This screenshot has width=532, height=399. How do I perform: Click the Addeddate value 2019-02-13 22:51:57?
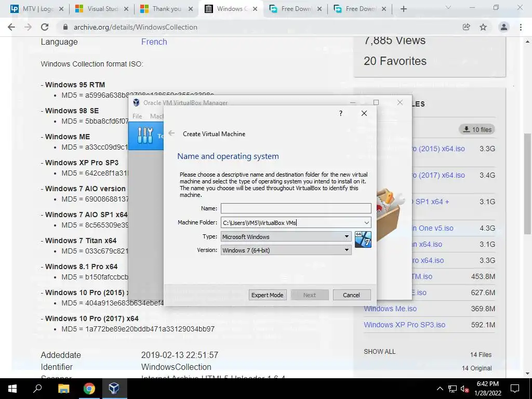(x=179, y=355)
